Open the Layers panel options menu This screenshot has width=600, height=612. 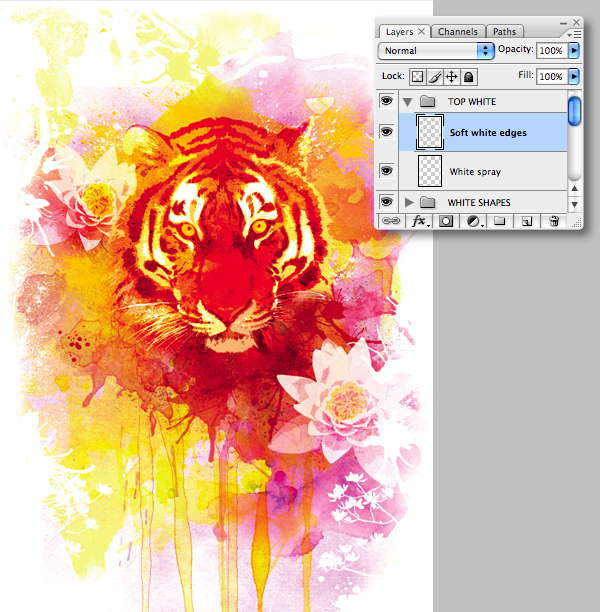574,35
